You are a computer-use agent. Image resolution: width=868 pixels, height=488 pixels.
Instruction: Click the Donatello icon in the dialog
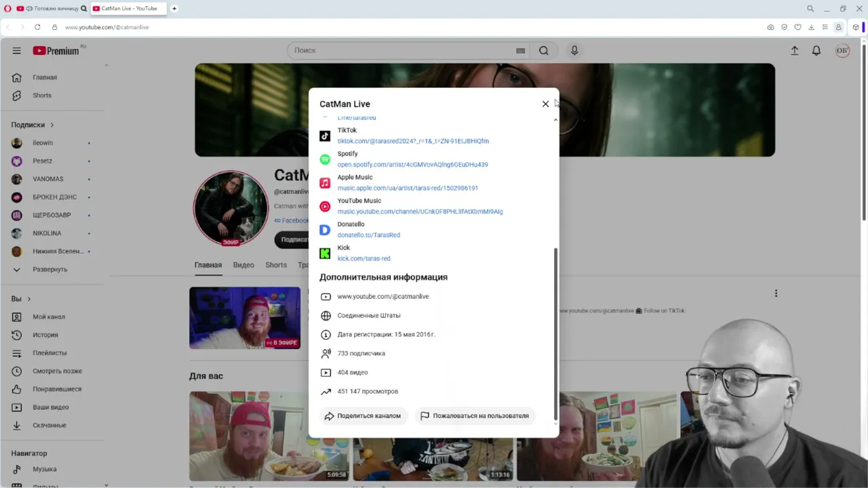[325, 230]
